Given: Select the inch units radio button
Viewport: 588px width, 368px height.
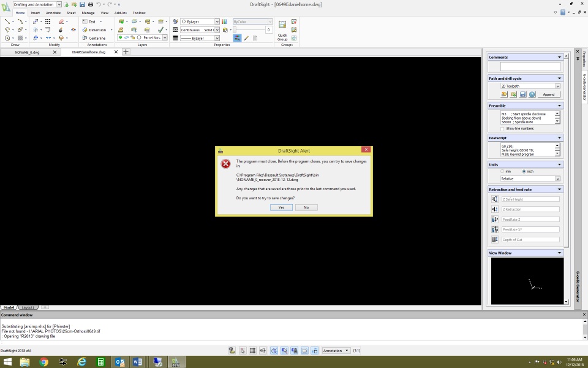Looking at the screenshot, I should coord(524,171).
